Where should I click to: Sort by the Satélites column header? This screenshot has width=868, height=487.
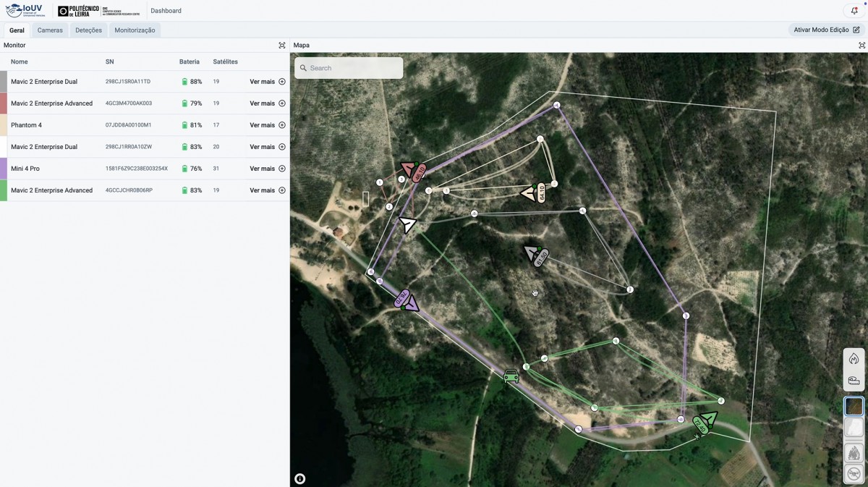coord(226,62)
